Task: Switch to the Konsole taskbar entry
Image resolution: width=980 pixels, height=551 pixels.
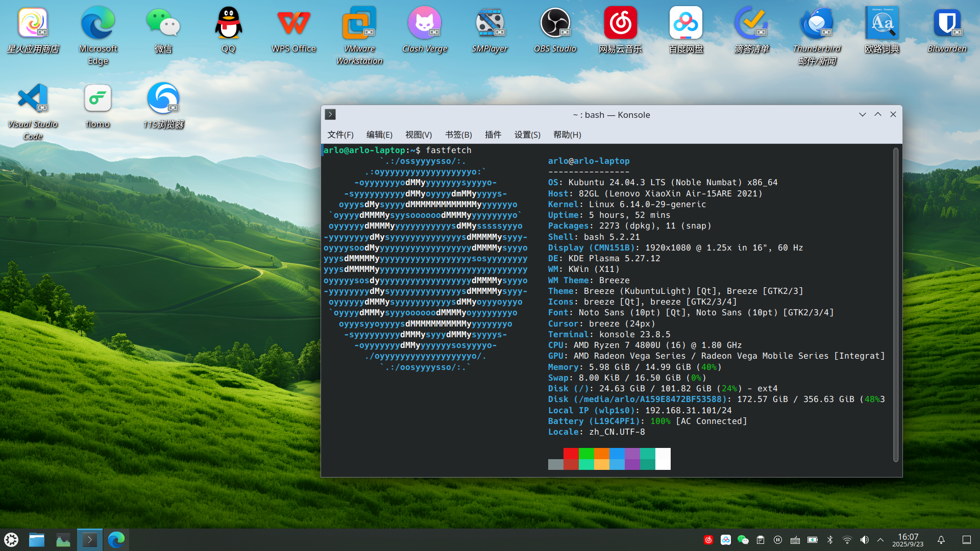Action: [90, 540]
